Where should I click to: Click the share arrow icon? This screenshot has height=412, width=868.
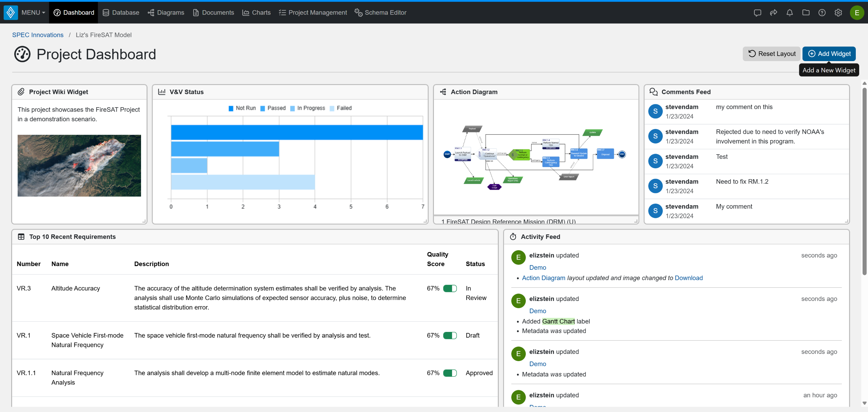773,13
